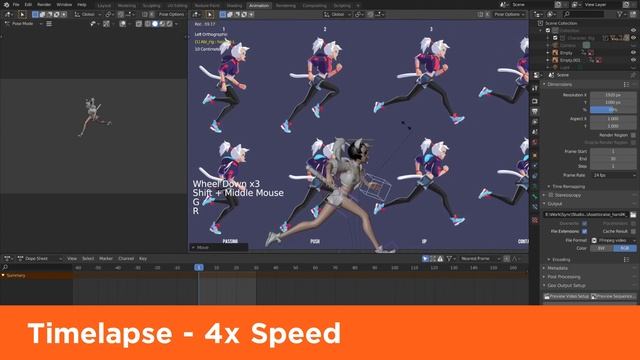Screen dimensions: 640x360
Task: Click the first select-mode box icon in left header
Action: click(x=35, y=14)
